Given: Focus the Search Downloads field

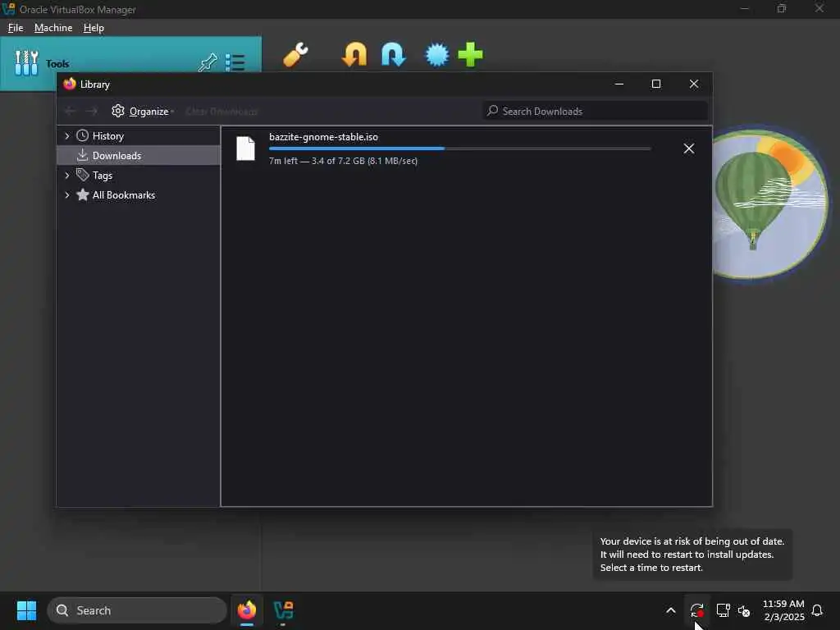Looking at the screenshot, I should (595, 111).
